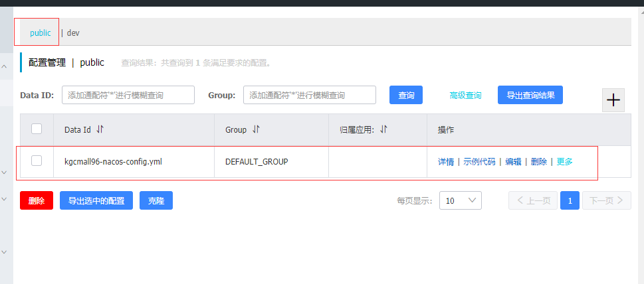Sort by Group column arrows
This screenshot has height=284, width=644.
[x=256, y=129]
